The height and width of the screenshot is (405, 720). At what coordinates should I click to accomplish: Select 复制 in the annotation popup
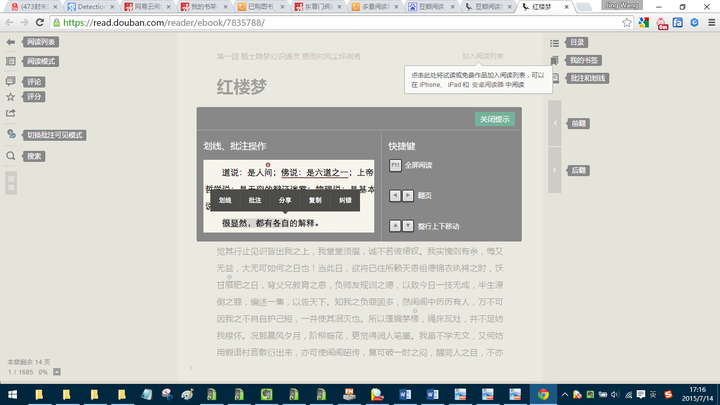coord(315,200)
